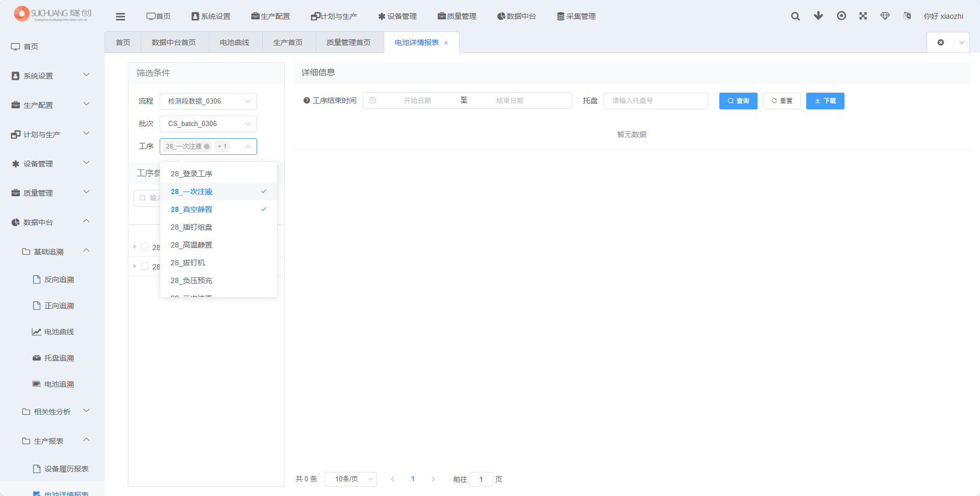Click the help icon beside 工序结束时间
The image size is (980, 496).
click(307, 100)
